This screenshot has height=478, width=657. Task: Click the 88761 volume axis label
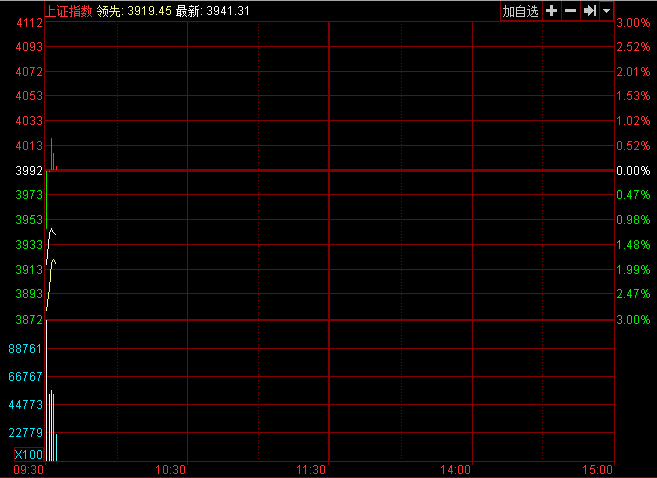pyautogui.click(x=25, y=349)
